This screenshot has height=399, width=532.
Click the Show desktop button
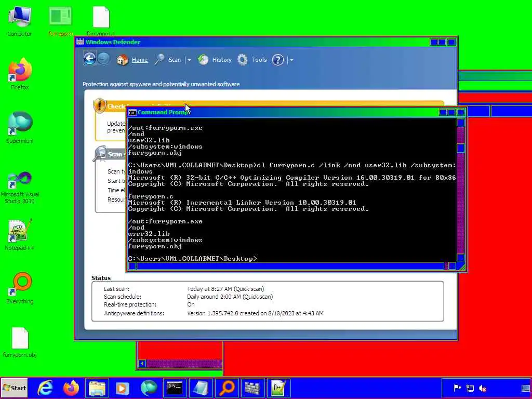(526, 388)
